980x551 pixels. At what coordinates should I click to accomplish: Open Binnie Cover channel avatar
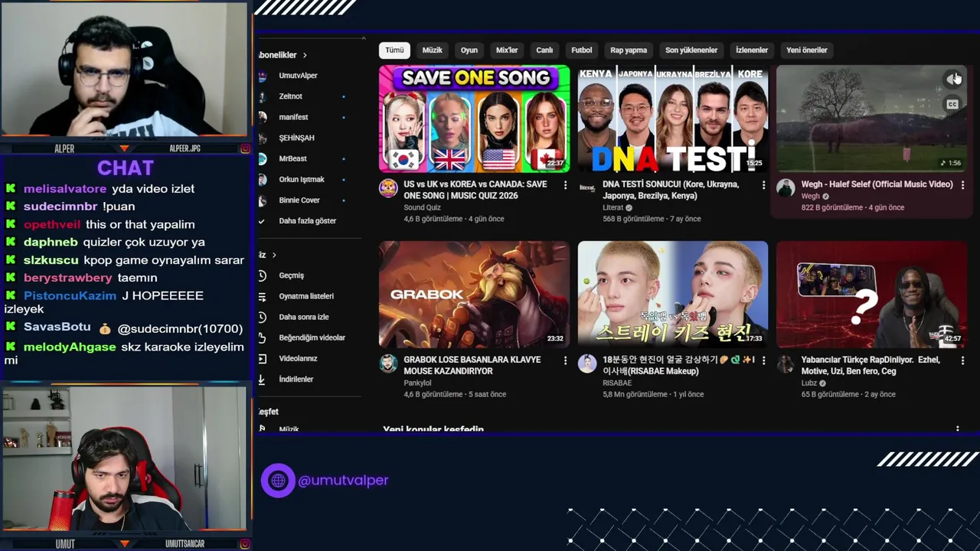pyautogui.click(x=263, y=200)
